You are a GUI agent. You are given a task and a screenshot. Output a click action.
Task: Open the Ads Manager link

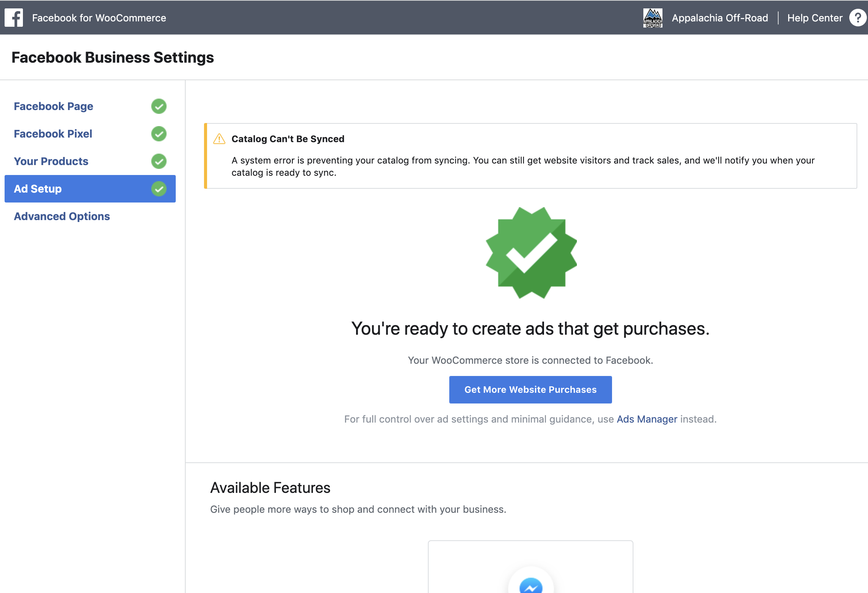pyautogui.click(x=647, y=419)
